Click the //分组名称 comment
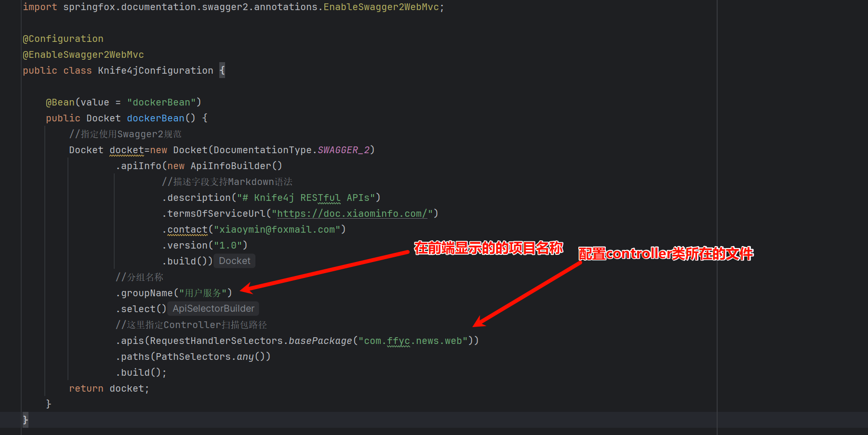 [x=140, y=277]
